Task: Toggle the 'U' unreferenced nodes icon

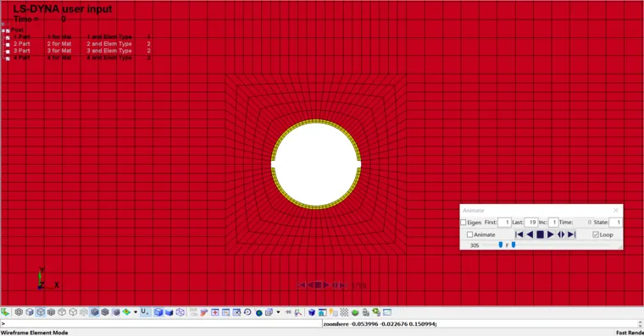Action: click(145, 311)
